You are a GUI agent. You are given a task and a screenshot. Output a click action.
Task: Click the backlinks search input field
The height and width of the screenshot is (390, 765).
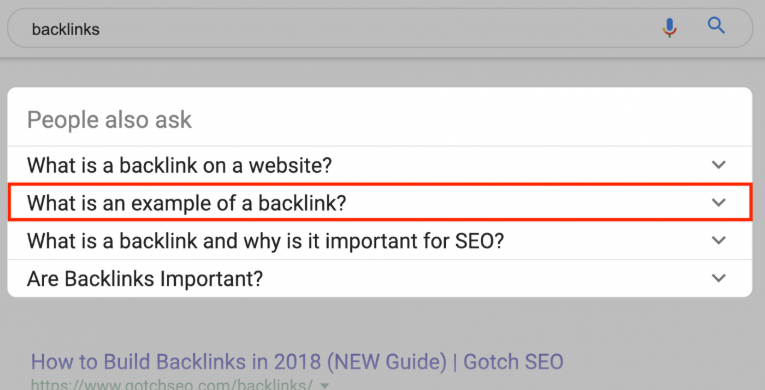pyautogui.click(x=380, y=28)
